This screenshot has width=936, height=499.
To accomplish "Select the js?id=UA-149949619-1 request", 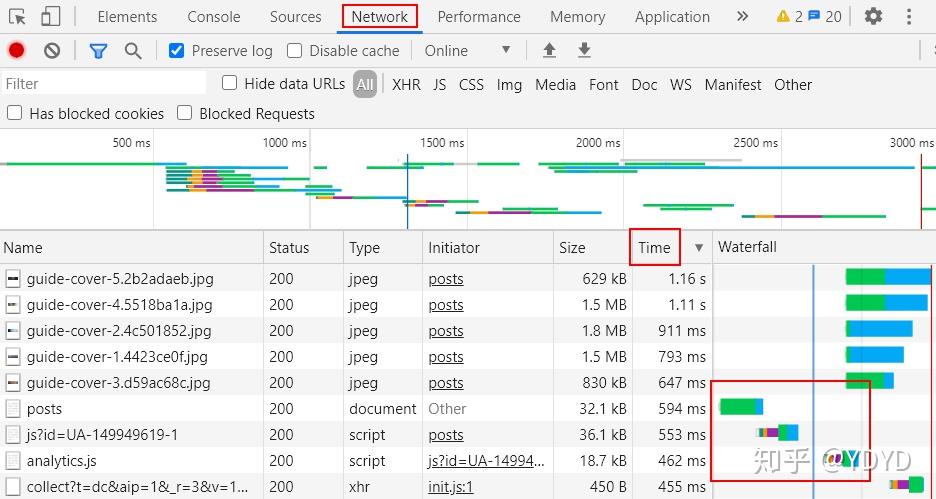I will point(102,435).
